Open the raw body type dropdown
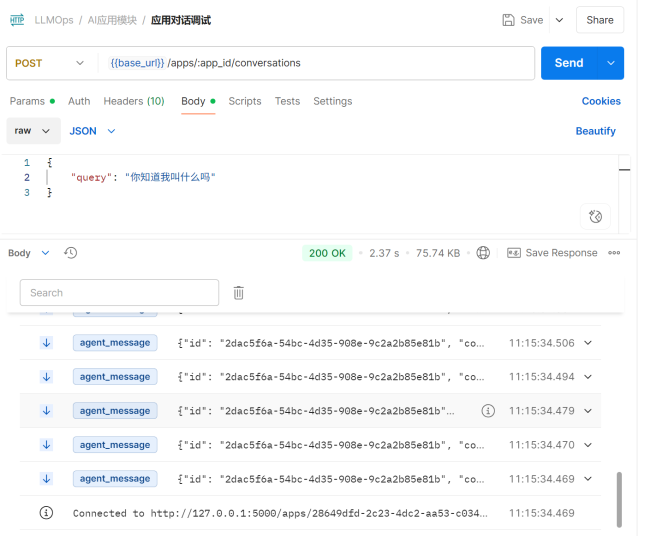The height and width of the screenshot is (536, 650). pyautogui.click(x=30, y=131)
